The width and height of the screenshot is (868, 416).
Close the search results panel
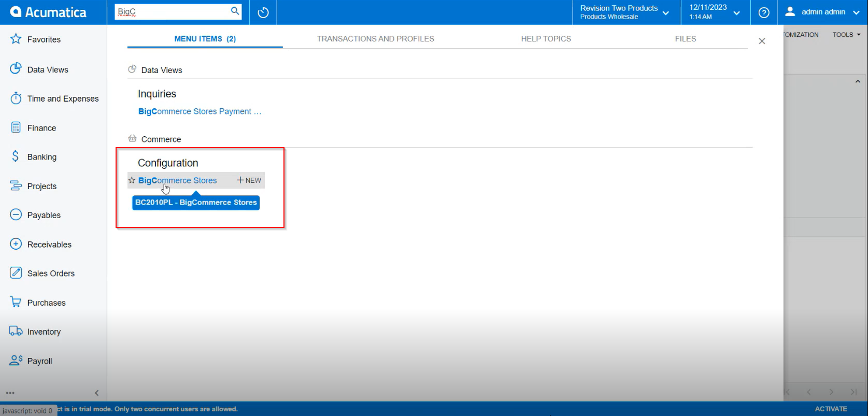[x=762, y=41]
